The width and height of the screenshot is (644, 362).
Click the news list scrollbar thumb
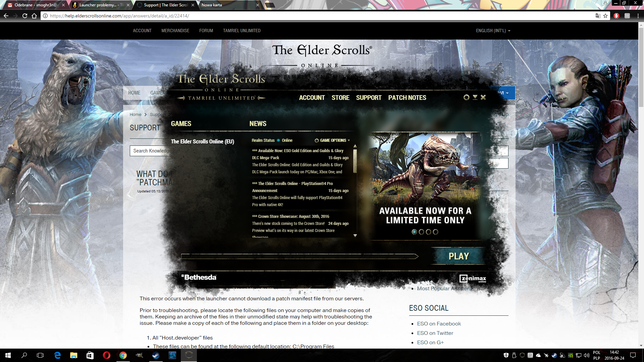(355, 161)
